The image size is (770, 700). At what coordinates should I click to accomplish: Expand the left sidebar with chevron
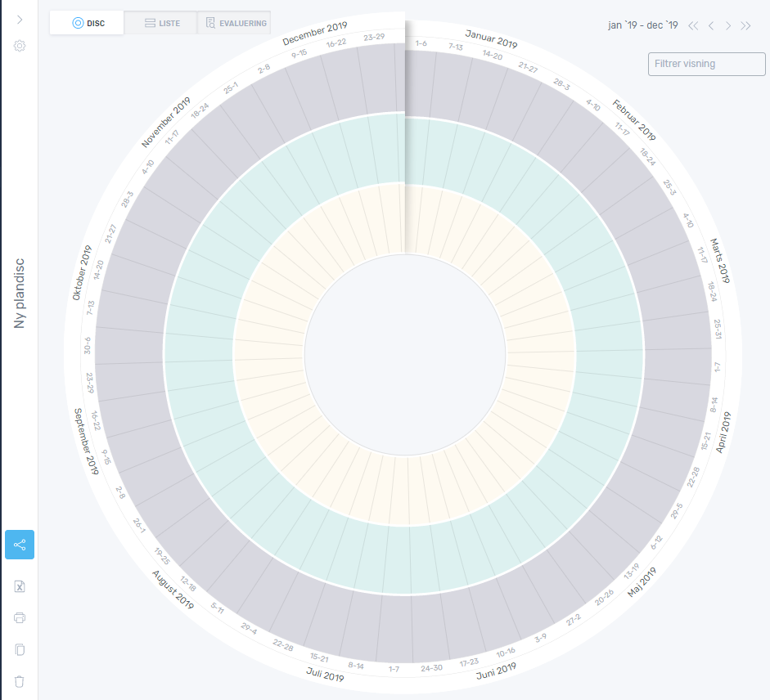[20, 19]
